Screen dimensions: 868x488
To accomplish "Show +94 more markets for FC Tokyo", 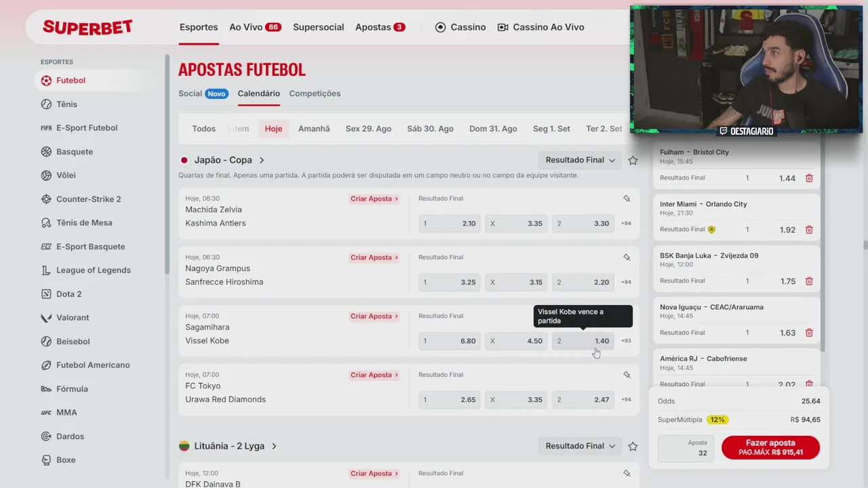I will [626, 400].
